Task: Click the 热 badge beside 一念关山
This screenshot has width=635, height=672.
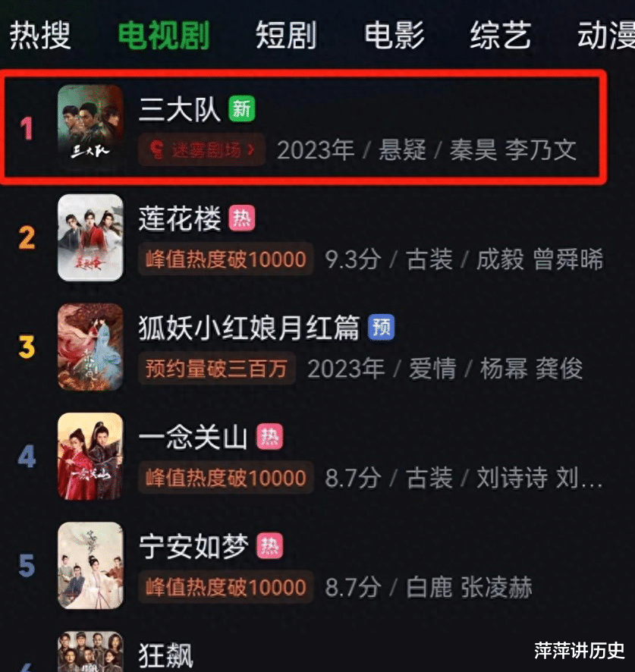Action: tap(269, 437)
